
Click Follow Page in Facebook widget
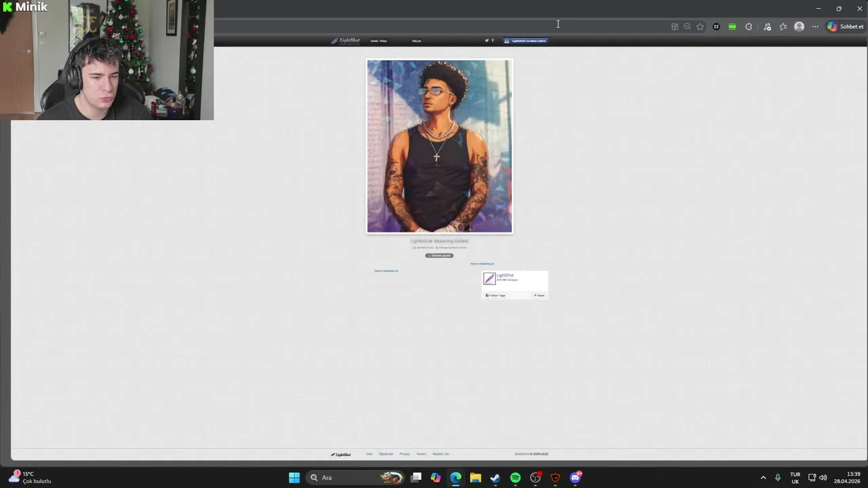tap(495, 296)
